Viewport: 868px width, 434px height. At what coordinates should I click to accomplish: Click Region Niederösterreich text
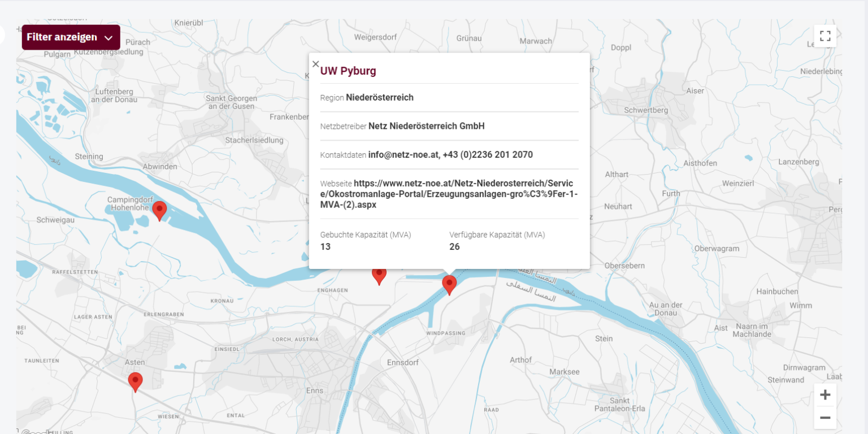(x=367, y=98)
